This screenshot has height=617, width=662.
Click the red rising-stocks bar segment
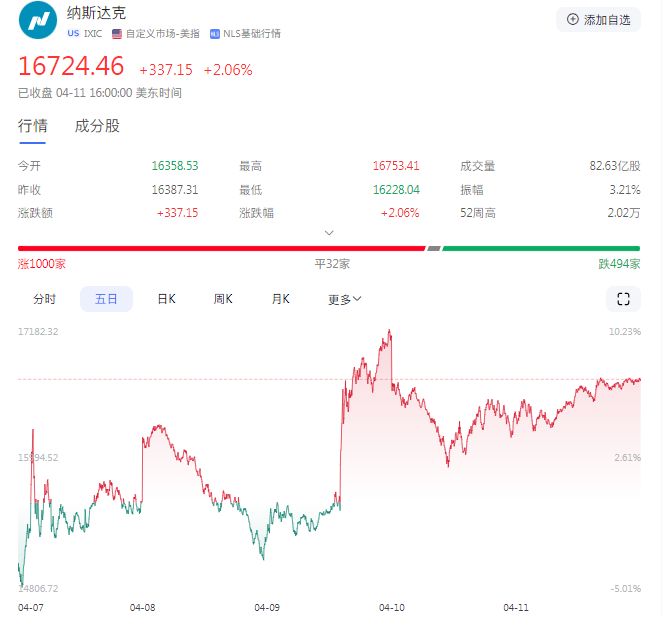[x=222, y=248]
